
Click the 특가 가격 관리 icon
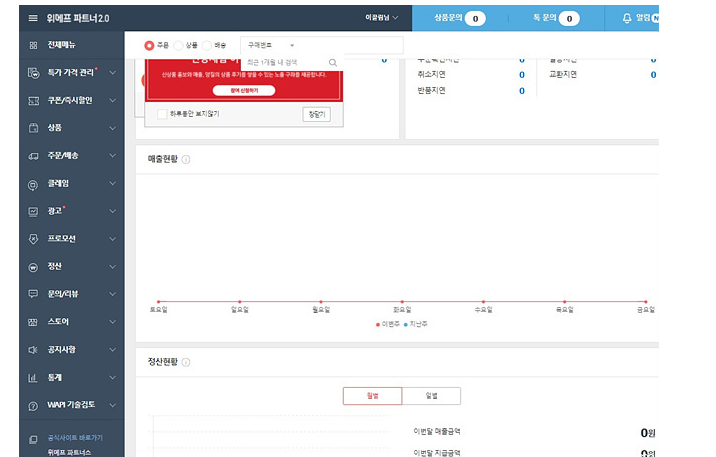33,73
